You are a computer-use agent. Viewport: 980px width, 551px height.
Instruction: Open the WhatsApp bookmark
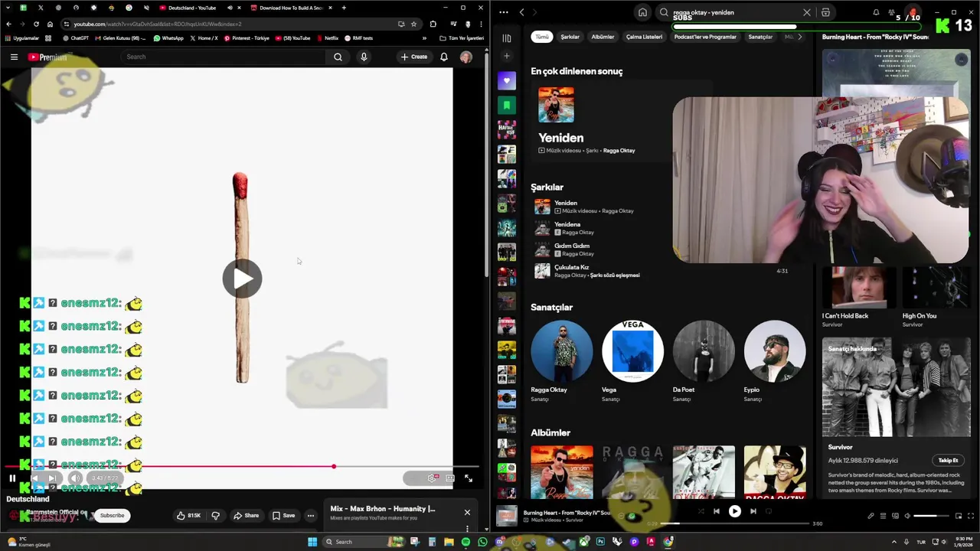coord(168,38)
